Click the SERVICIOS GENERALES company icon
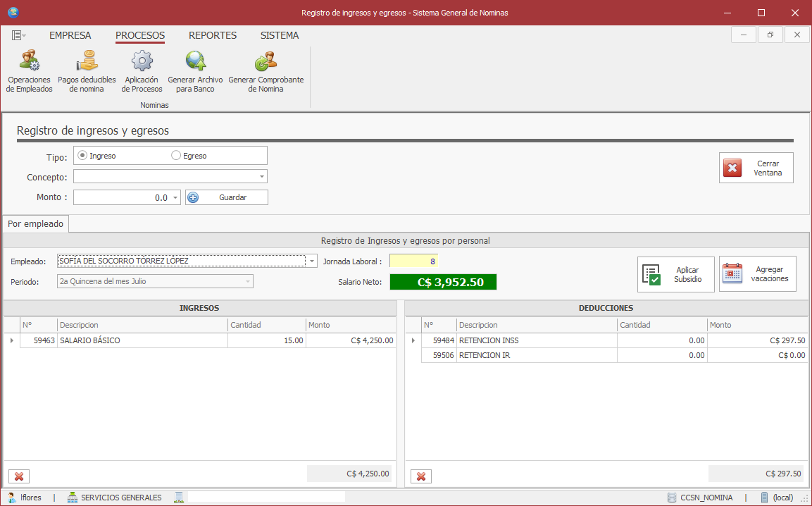This screenshot has width=812, height=506. click(x=73, y=498)
